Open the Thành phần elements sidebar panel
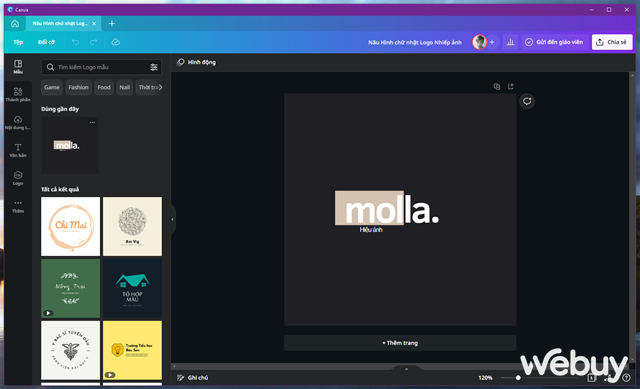This screenshot has width=640, height=389. [18, 95]
